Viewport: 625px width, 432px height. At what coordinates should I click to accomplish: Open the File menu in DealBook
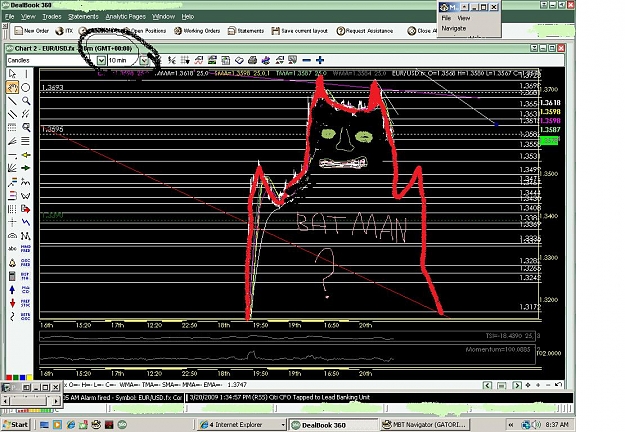[x=10, y=17]
